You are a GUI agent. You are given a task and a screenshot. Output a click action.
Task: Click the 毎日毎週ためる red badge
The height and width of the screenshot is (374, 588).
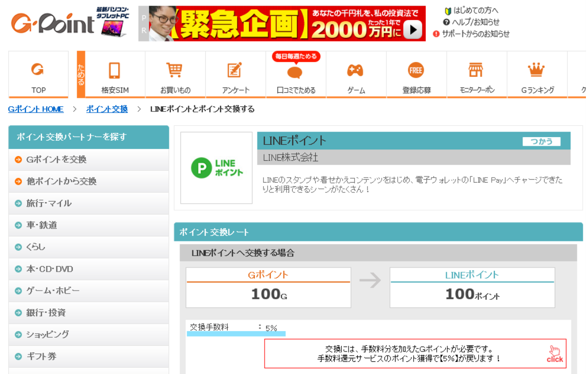coord(296,56)
